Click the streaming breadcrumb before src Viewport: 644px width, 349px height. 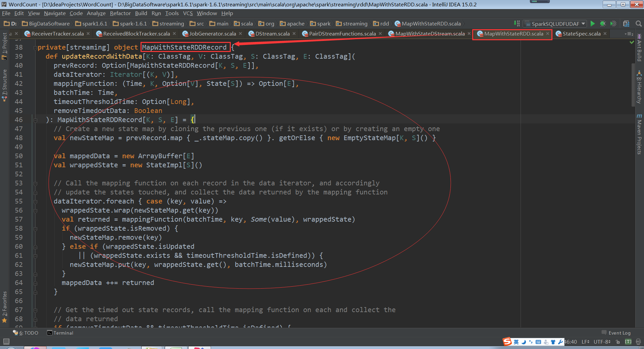click(x=168, y=24)
